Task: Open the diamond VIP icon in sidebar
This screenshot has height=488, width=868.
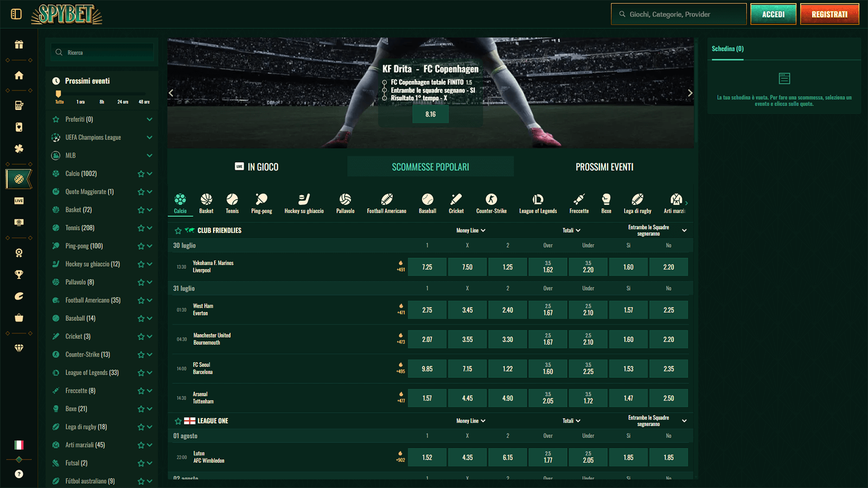Action: pyautogui.click(x=19, y=348)
